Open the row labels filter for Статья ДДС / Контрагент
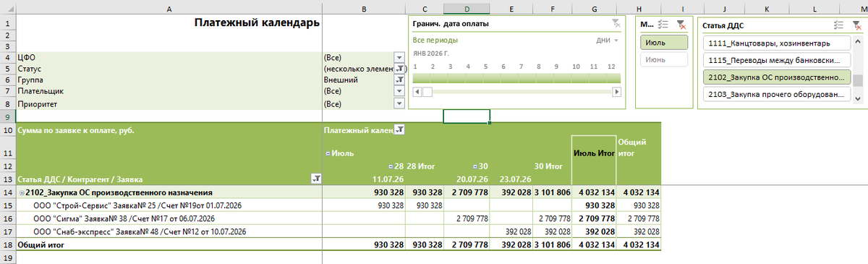Image resolution: width=868 pixels, height=264 pixels. click(x=316, y=179)
